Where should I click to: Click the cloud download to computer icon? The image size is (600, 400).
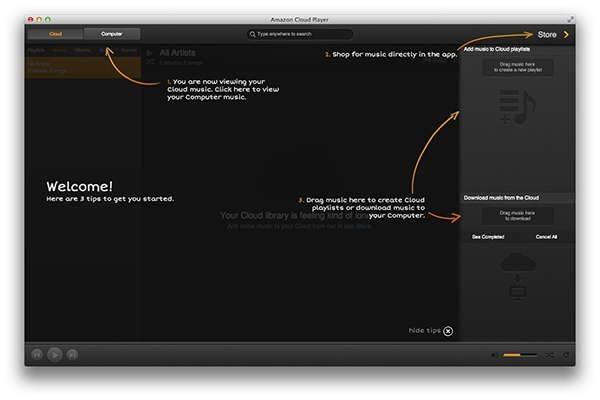[517, 277]
